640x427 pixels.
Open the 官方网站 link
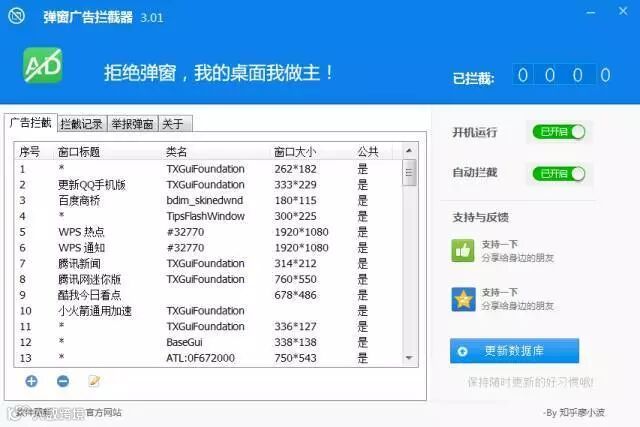pos(104,413)
